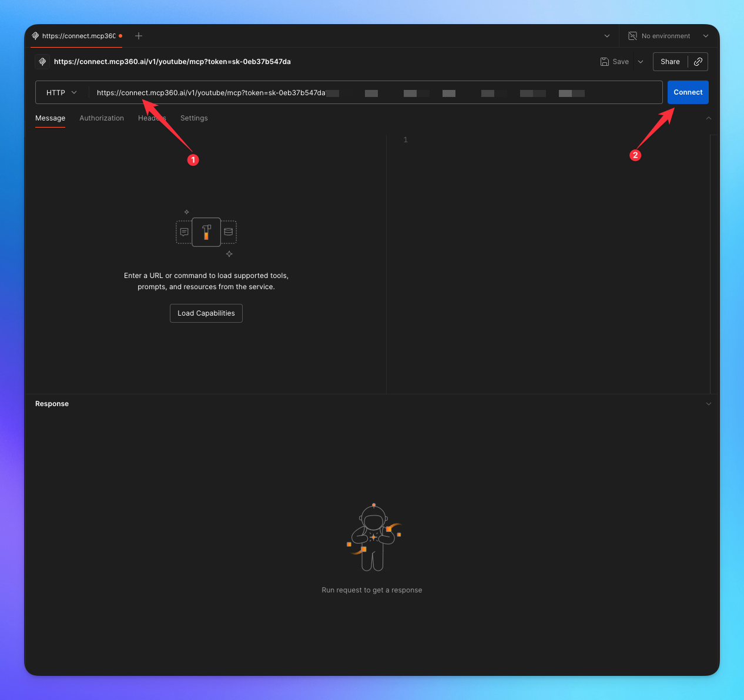This screenshot has width=744, height=700.
Task: Select the Message tab
Action: pos(50,118)
